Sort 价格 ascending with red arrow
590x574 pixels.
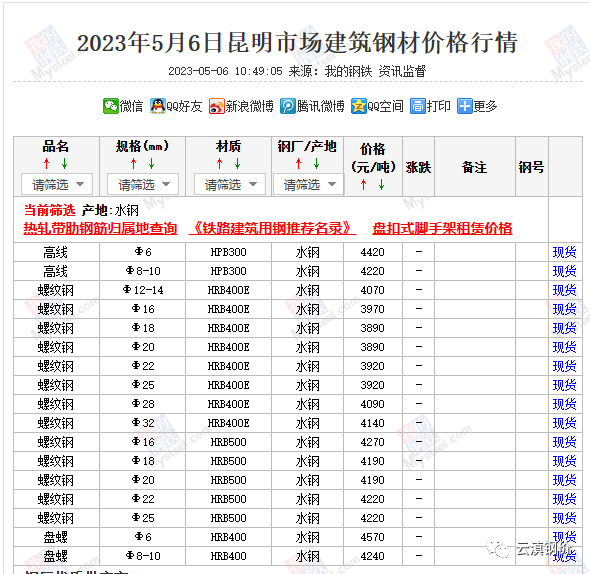click(363, 184)
